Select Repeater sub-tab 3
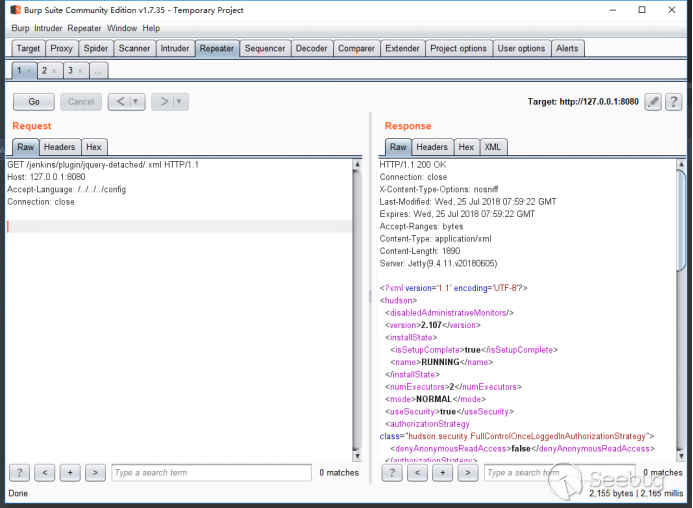The height and width of the screenshot is (508, 693). [x=70, y=71]
